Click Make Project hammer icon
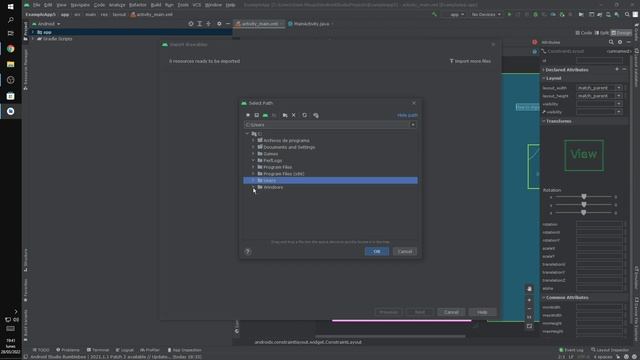 pyautogui.click(x=434, y=14)
